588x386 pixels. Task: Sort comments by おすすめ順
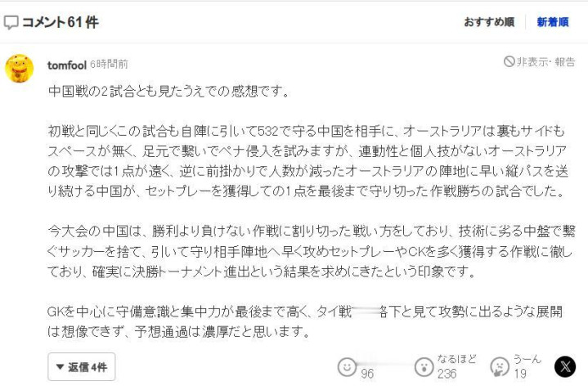489,22
